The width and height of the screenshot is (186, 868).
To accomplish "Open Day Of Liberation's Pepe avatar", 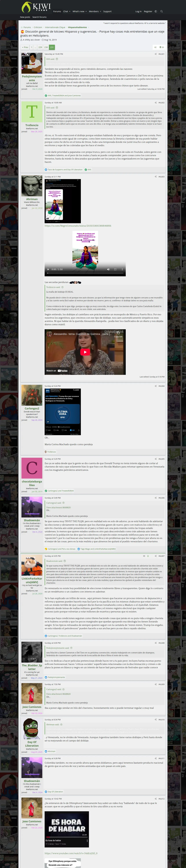I will [32, 729].
